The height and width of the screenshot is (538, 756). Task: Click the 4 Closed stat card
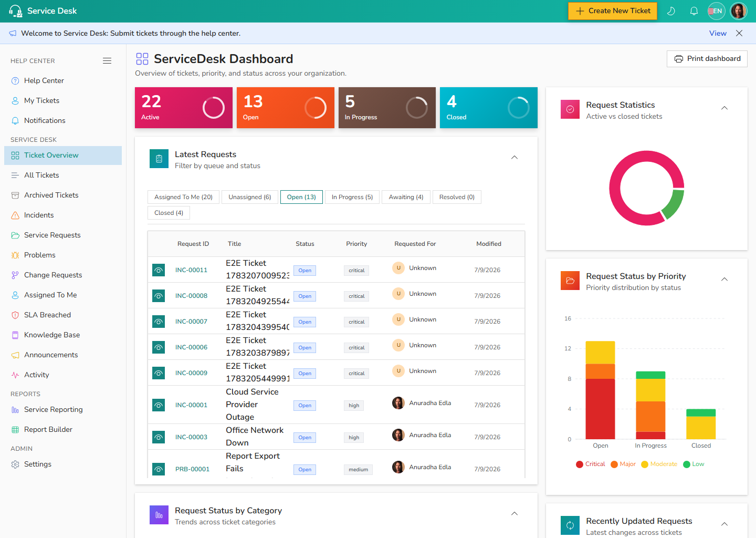point(489,108)
